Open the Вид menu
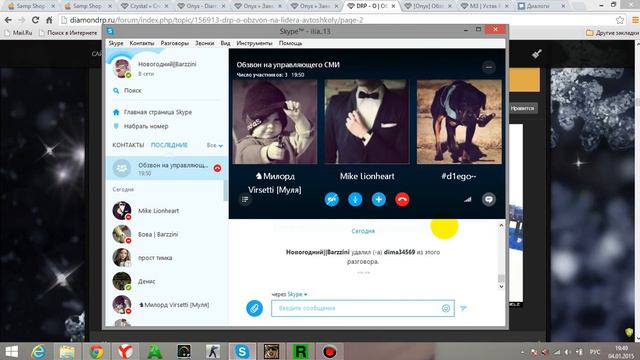The image size is (640, 360). point(225,43)
